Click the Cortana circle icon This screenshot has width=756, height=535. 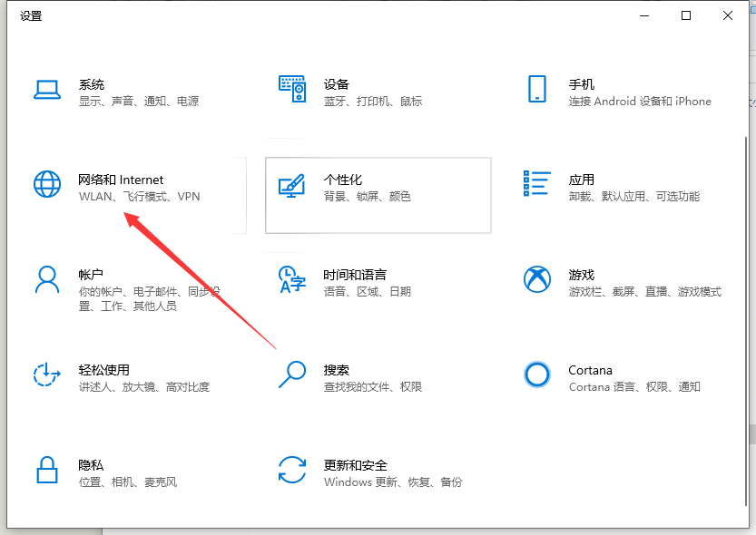point(536,374)
